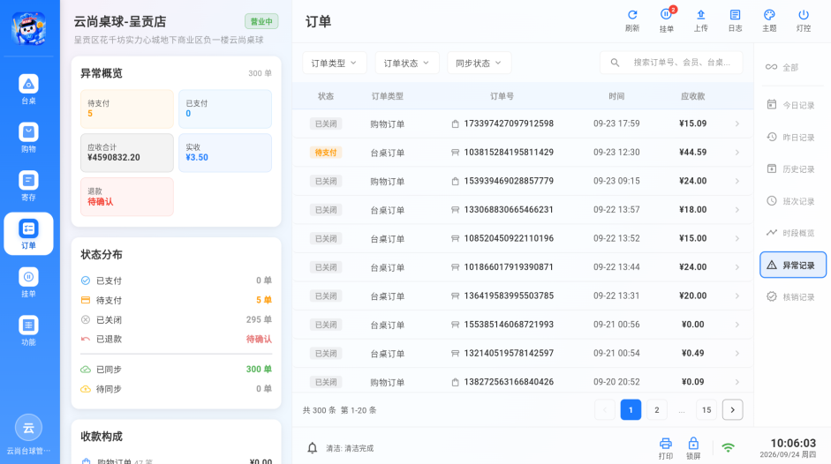
Task: Open the 日志 log icon
Action: (735, 21)
